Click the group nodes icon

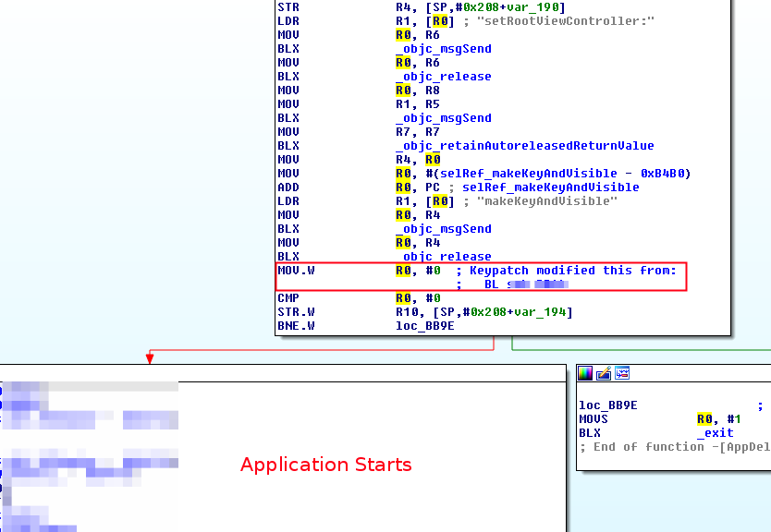tap(622, 373)
